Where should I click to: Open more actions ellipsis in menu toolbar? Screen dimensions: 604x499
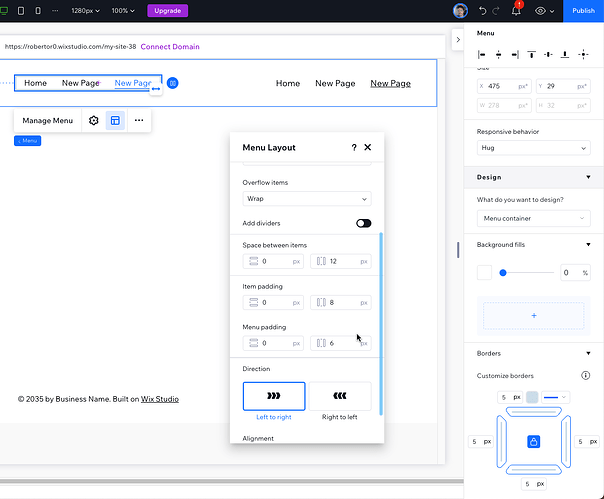(x=139, y=121)
